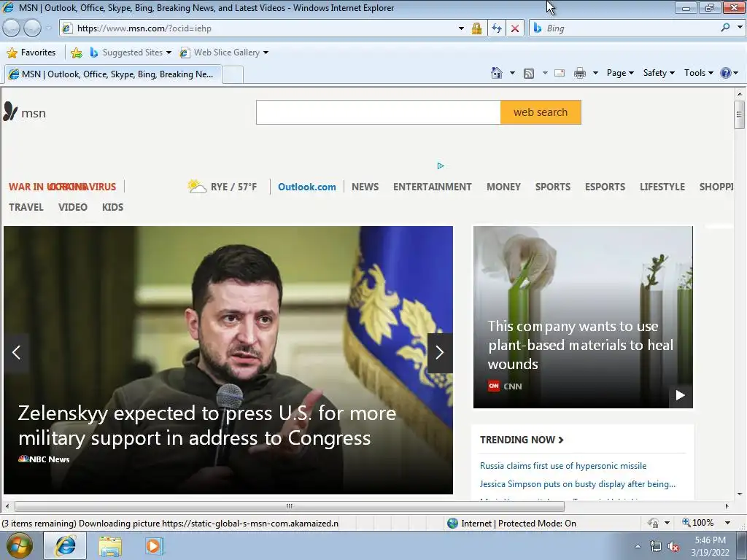Viewport: 747px width, 560px height.
Task: Open Russia claims hypersonic missile link
Action: tap(563, 466)
